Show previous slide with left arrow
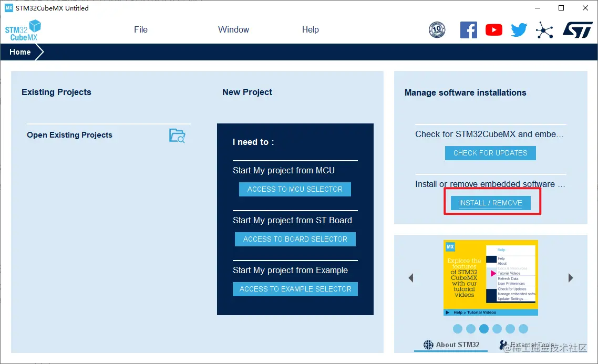Screen dimensions: 598x364 tap(411, 278)
